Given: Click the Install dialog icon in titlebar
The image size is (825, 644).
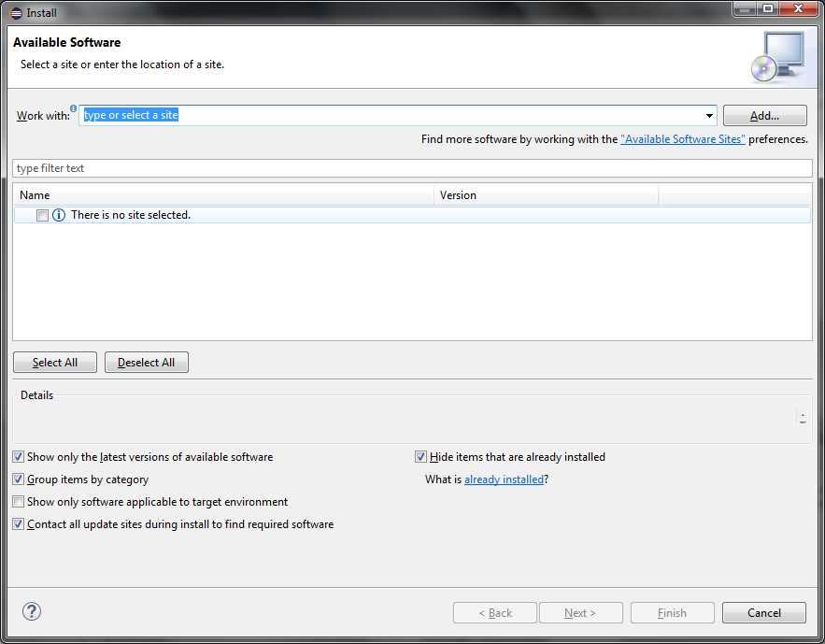Looking at the screenshot, I should (x=16, y=12).
